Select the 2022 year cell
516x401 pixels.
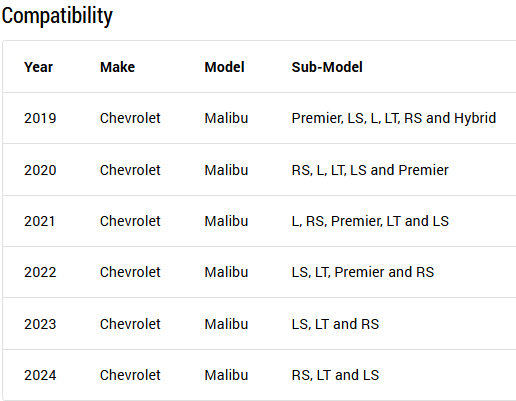coord(40,272)
